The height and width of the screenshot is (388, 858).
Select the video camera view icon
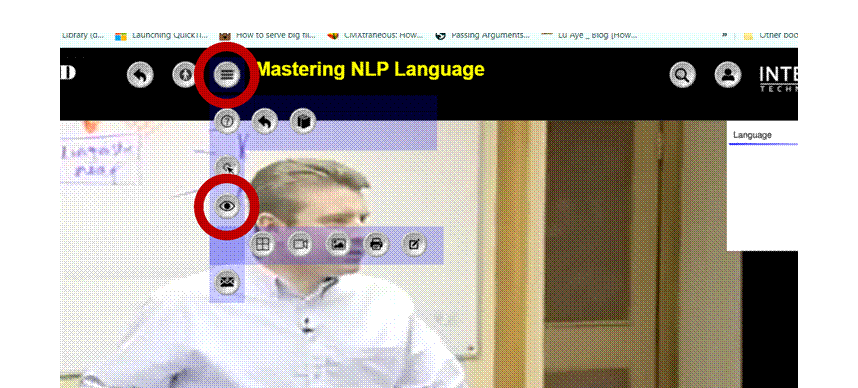300,245
